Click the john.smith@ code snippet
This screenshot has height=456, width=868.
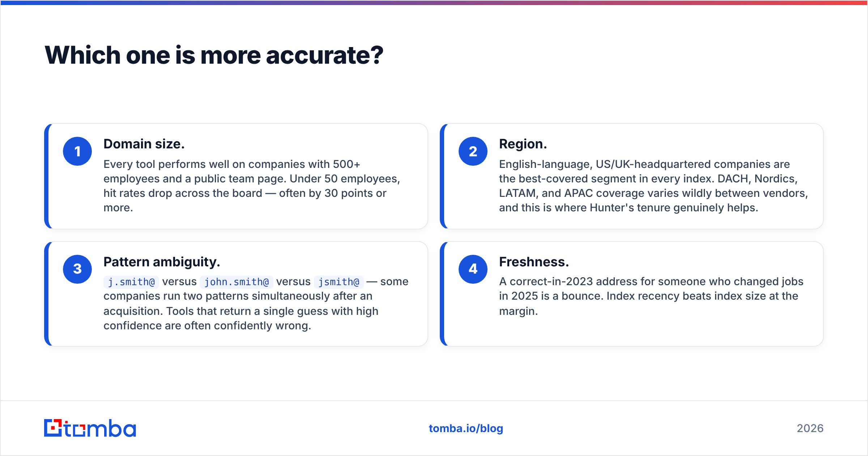237,282
